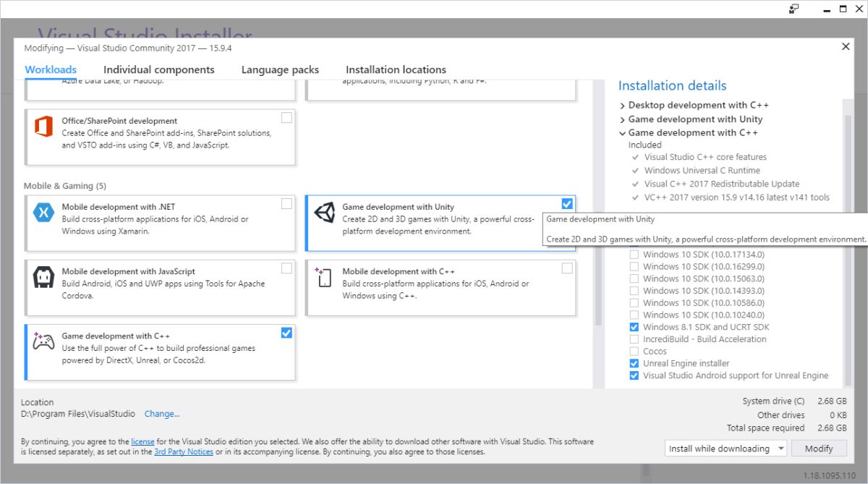Check Windows 10 SDK (10.0.15063.0)
Image resolution: width=868 pixels, height=484 pixels.
coord(634,279)
